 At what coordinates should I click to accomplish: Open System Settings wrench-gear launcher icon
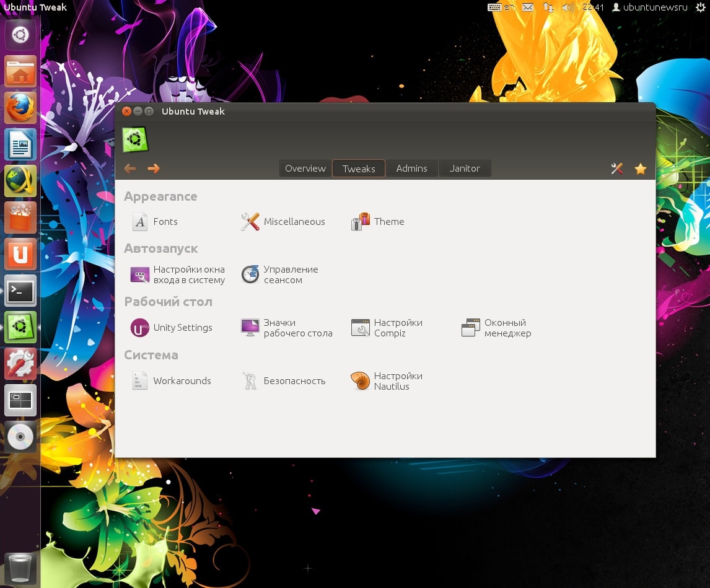[20, 364]
